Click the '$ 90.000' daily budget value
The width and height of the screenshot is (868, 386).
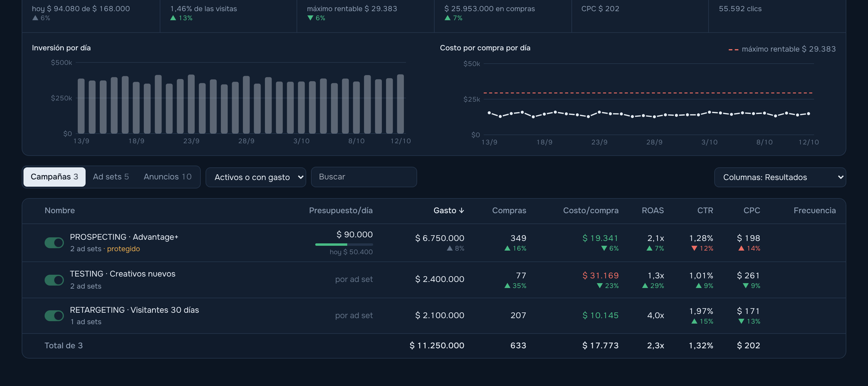355,235
